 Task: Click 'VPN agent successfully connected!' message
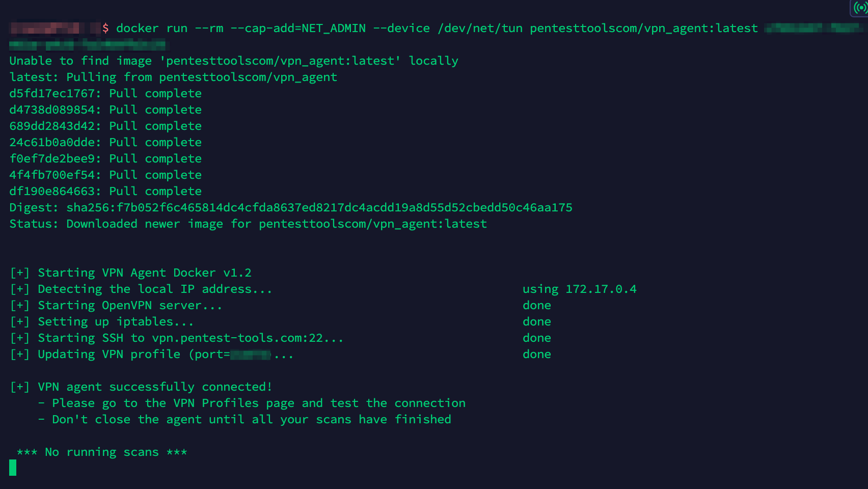(155, 387)
